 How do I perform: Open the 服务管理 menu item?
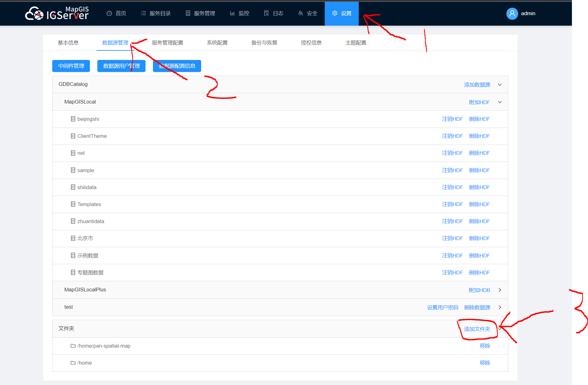[x=200, y=13]
